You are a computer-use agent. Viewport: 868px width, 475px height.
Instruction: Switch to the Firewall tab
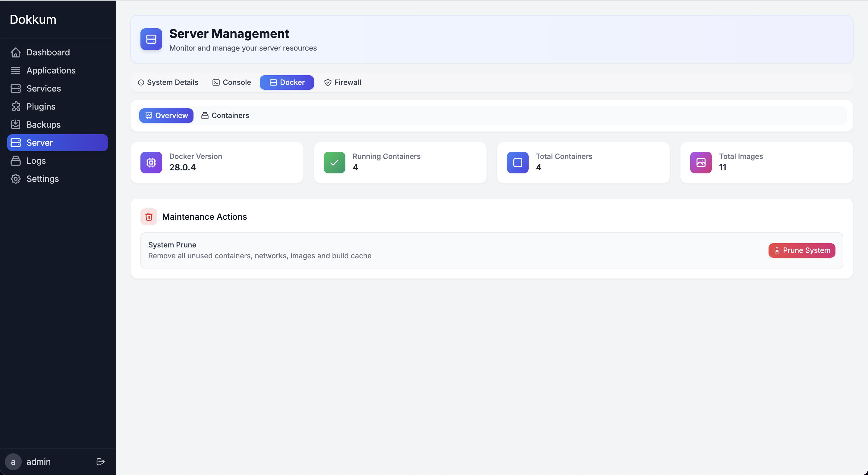click(343, 82)
